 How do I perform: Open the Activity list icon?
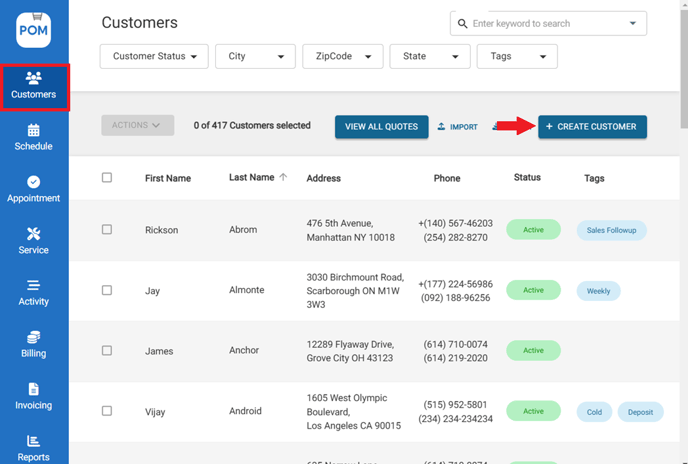34,286
